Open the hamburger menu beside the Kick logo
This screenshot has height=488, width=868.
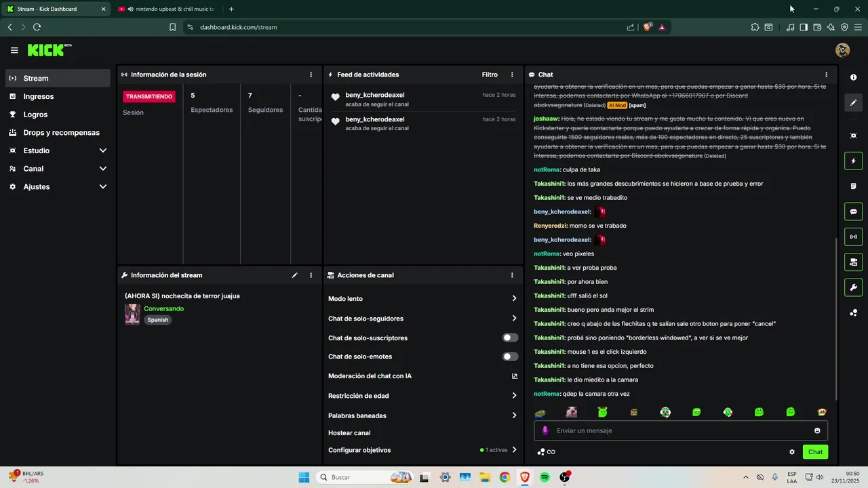point(14,50)
